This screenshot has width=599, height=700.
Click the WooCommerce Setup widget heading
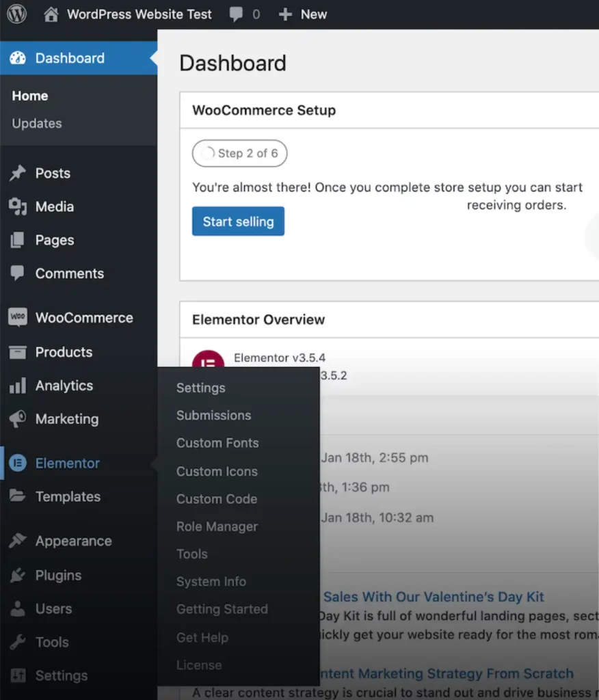click(x=264, y=110)
